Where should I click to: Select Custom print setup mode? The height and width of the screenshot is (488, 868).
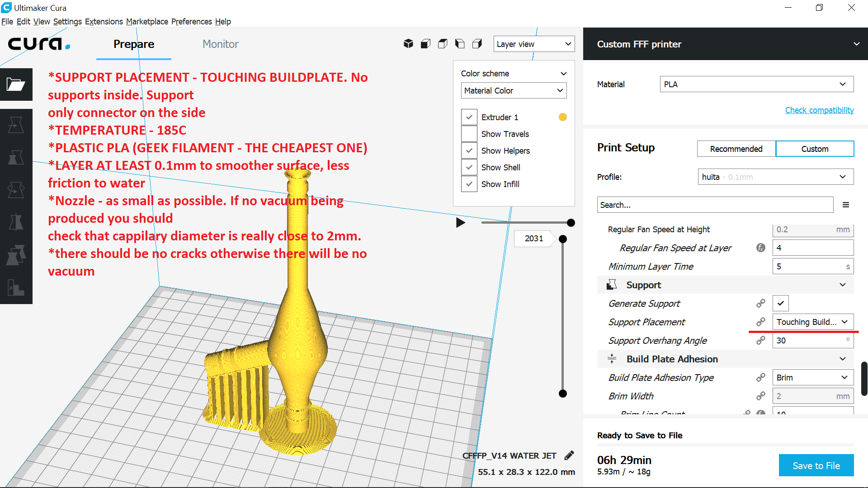[815, 149]
